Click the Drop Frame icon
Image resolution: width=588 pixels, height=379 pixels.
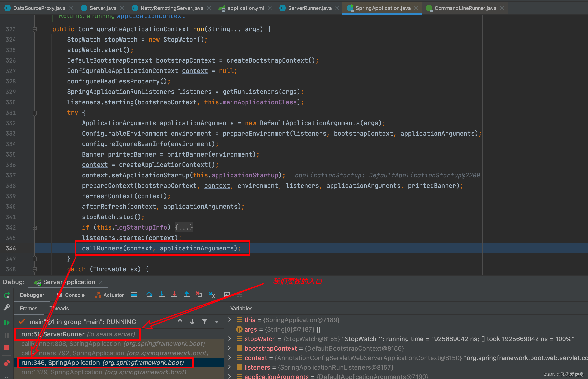coord(199,295)
